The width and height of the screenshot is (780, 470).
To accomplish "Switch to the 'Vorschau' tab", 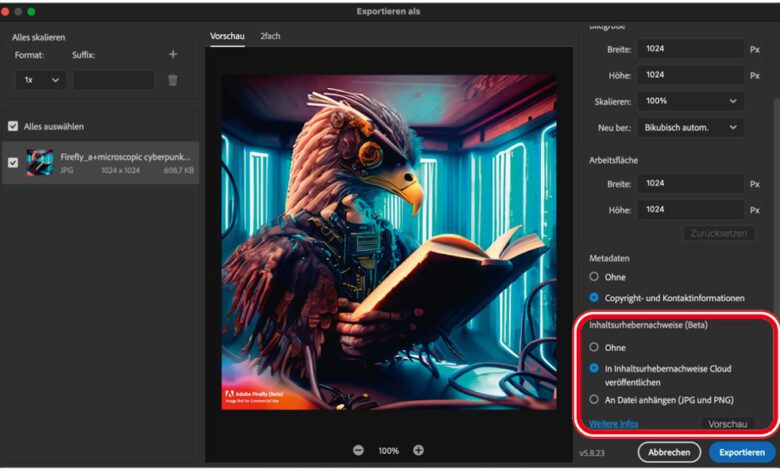I will 227,36.
